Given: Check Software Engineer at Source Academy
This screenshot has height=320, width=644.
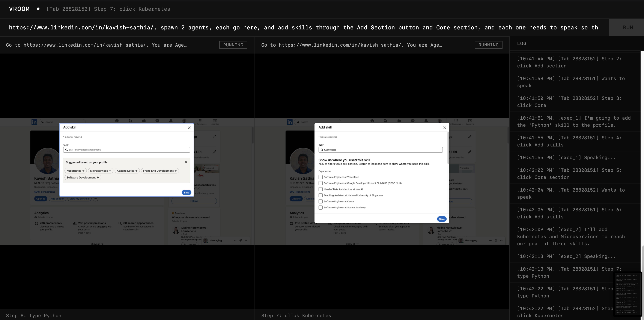Looking at the screenshot, I should pyautogui.click(x=320, y=208).
